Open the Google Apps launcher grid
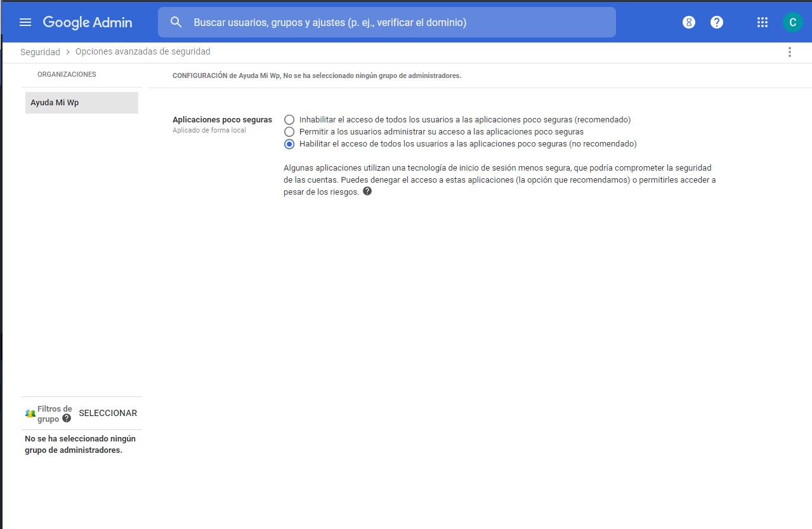This screenshot has height=529, width=812. click(x=762, y=22)
